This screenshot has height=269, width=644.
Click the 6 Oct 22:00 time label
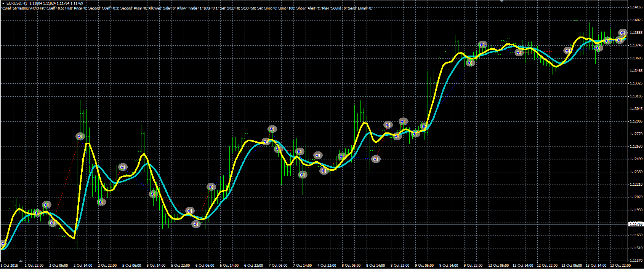click(x=254, y=266)
